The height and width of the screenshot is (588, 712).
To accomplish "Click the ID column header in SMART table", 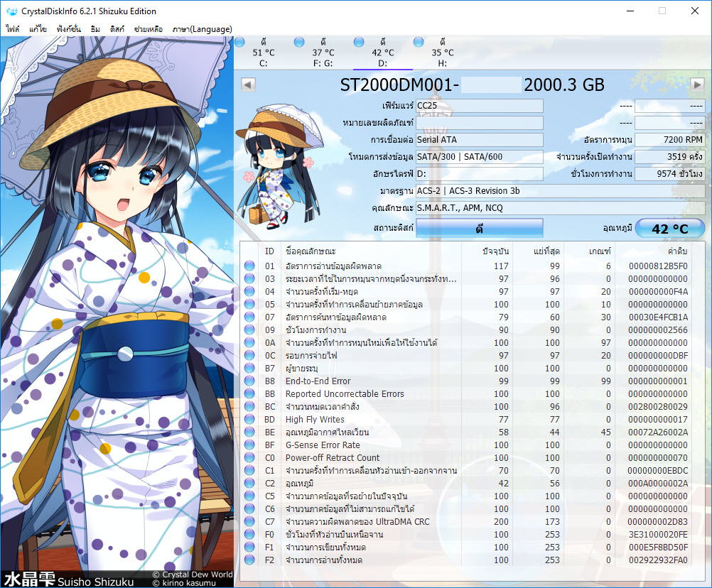I will tap(269, 251).
